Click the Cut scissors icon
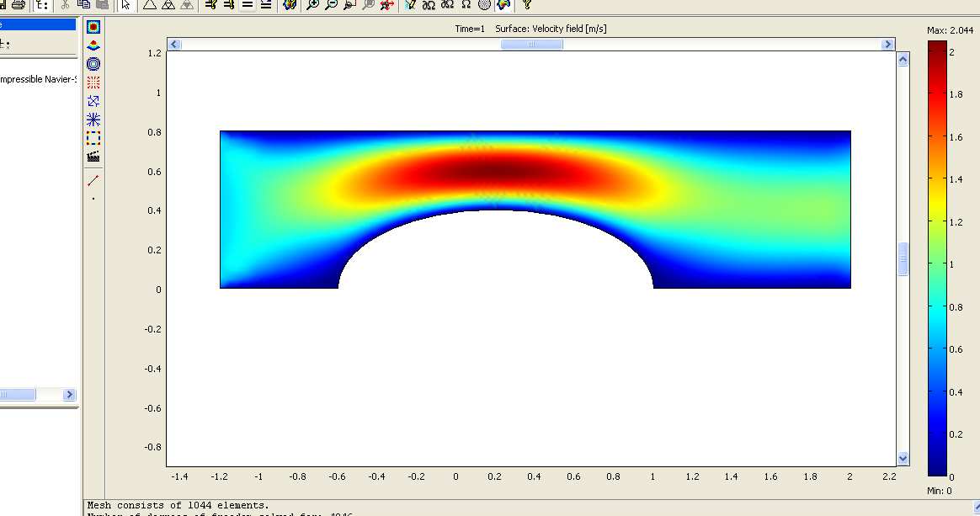The image size is (980, 516). (x=64, y=5)
